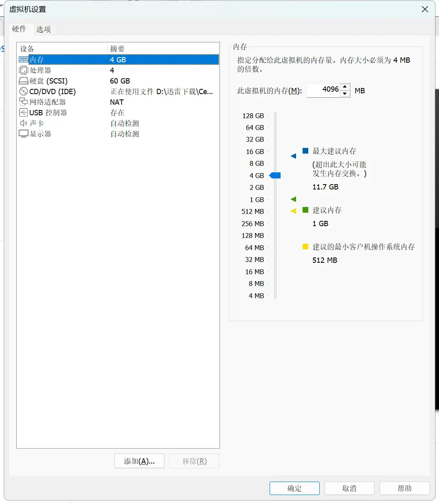The width and height of the screenshot is (439, 504).
Task: Click the NAT network summary value
Action: coord(116,102)
